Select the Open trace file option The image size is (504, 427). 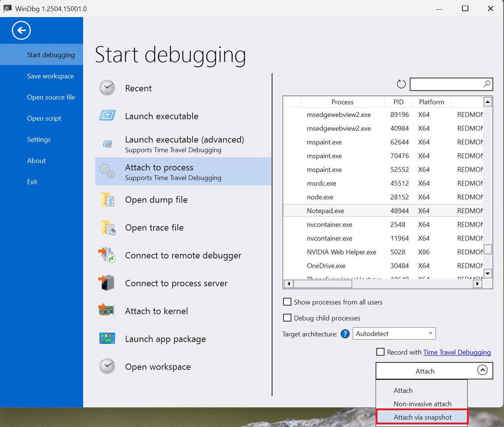pyautogui.click(x=183, y=227)
